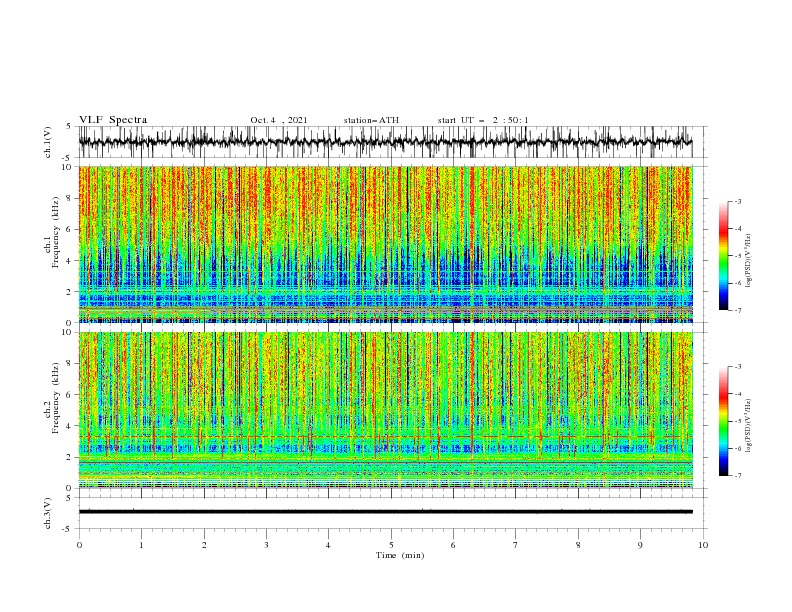Click the time axis tick label "2"
The height and width of the screenshot is (612, 792).
(204, 545)
